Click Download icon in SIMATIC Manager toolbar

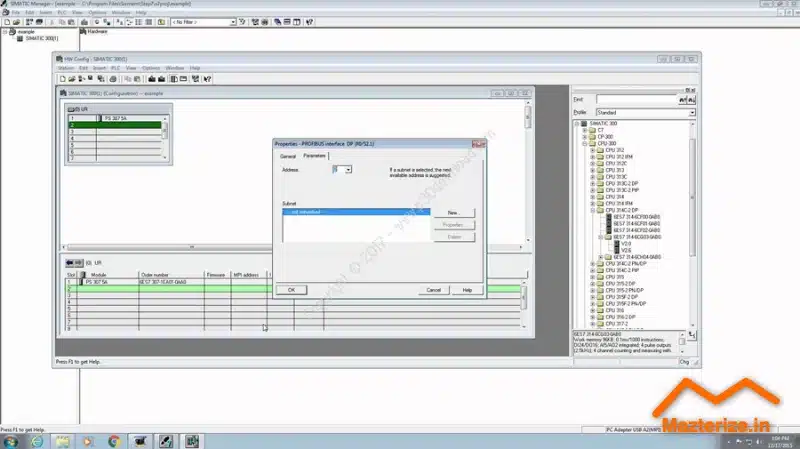[84, 22]
